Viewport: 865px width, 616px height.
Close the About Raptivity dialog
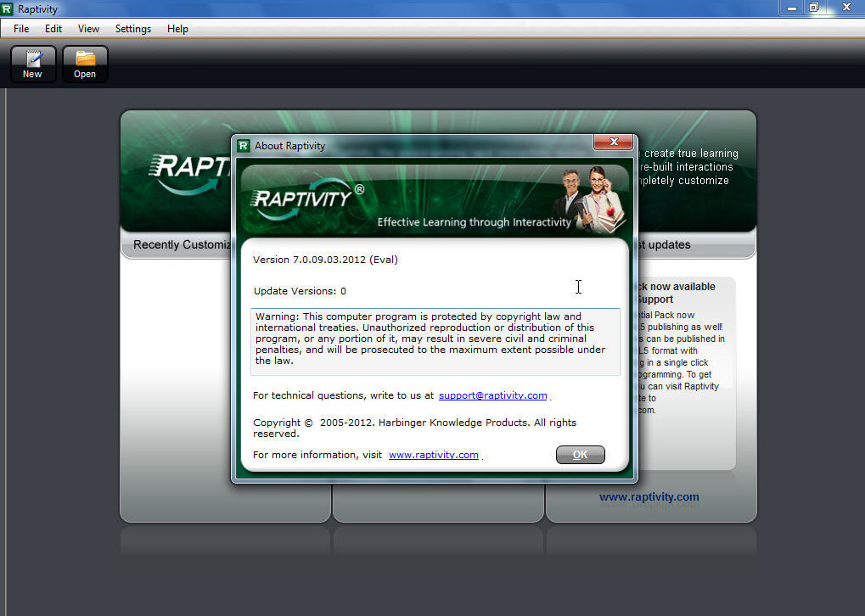(x=613, y=142)
